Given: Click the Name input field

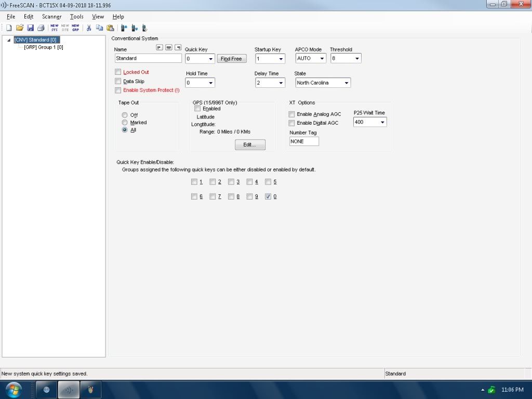Looking at the screenshot, I should tap(148, 59).
